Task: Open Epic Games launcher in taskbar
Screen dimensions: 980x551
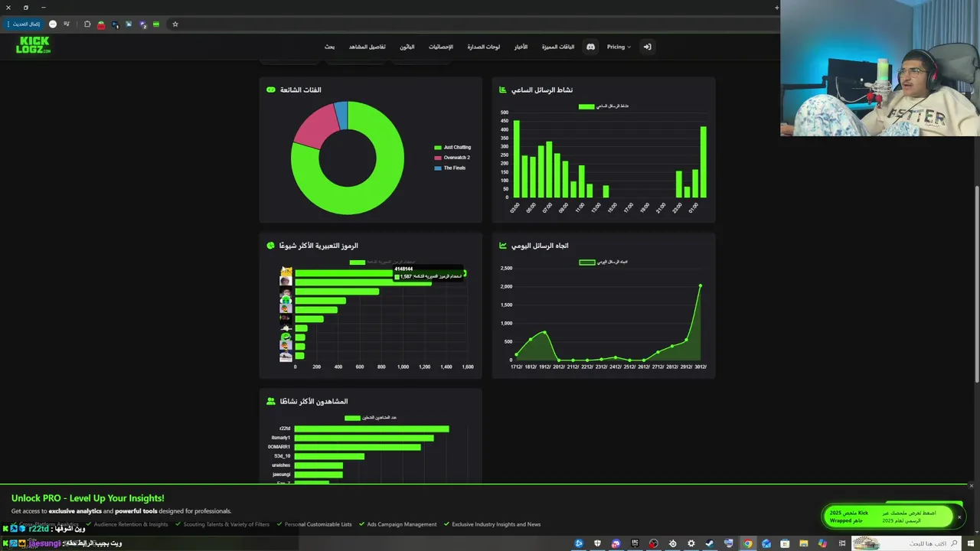Action: point(635,543)
